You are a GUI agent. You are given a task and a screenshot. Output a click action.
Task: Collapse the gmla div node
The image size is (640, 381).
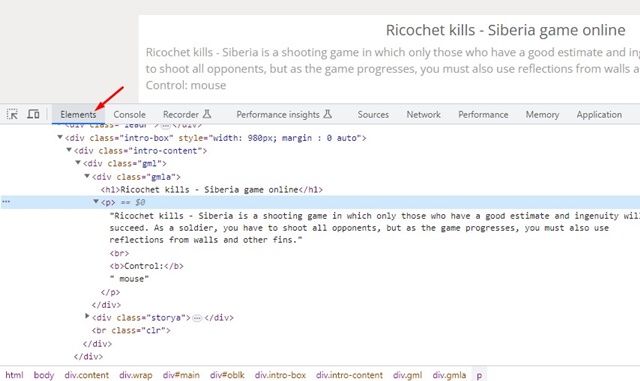click(87, 176)
